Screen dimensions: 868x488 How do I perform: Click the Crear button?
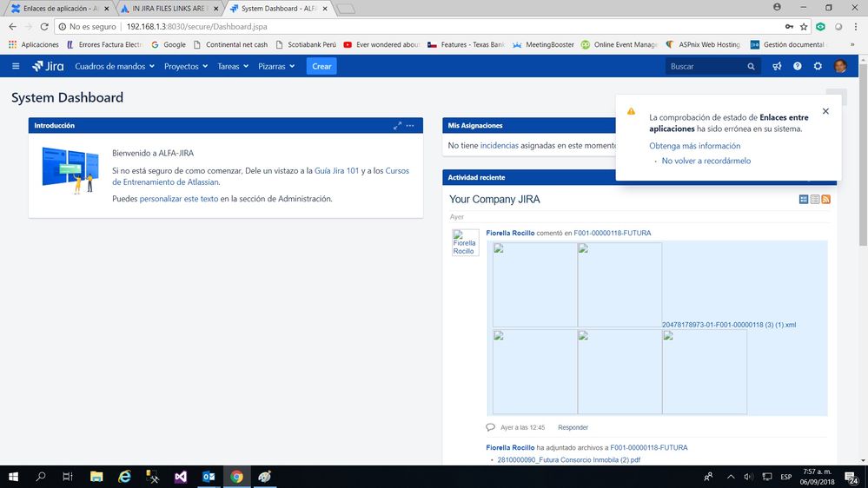pyautogui.click(x=321, y=66)
